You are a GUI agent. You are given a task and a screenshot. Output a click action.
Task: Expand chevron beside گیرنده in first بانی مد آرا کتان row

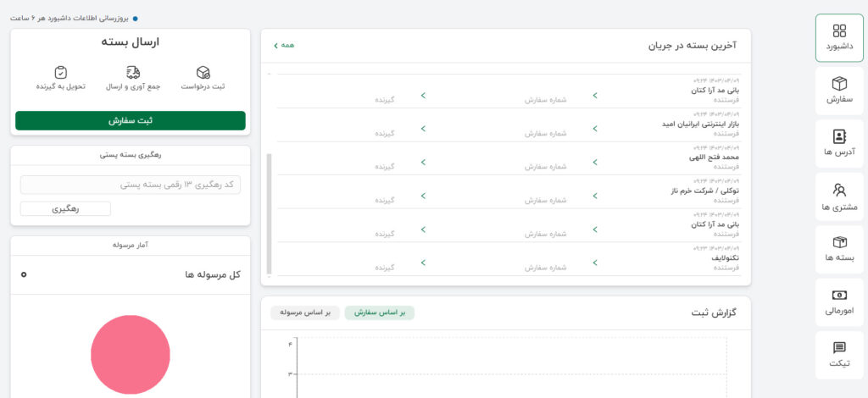pyautogui.click(x=423, y=96)
